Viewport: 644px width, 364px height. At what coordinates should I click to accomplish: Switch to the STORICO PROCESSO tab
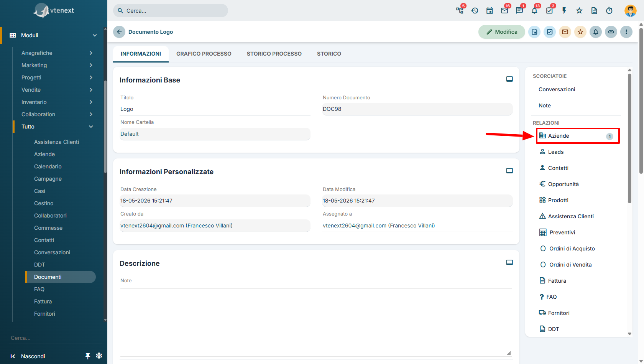tap(274, 54)
